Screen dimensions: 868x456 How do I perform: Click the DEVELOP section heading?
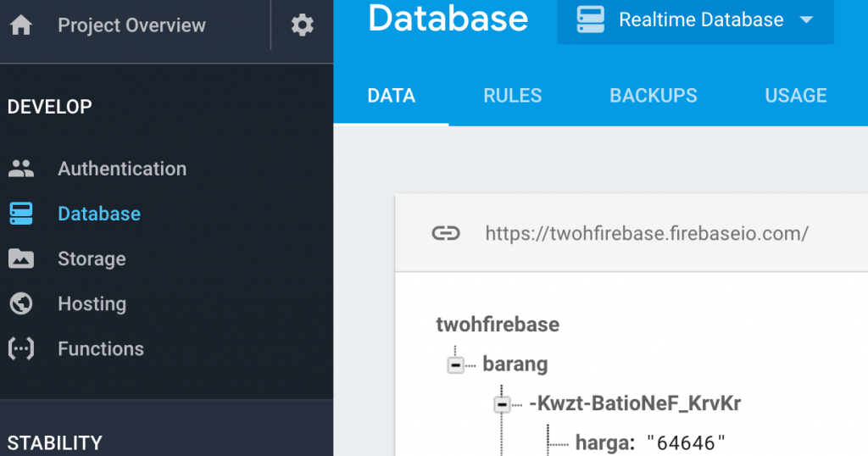pyautogui.click(x=49, y=106)
